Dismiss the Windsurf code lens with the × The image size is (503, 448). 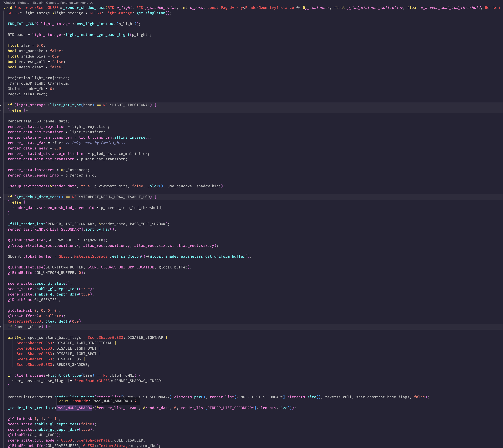pyautogui.click(x=91, y=3)
